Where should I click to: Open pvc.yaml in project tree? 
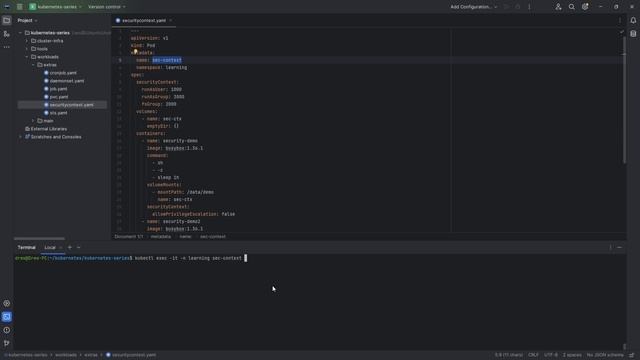(59, 97)
